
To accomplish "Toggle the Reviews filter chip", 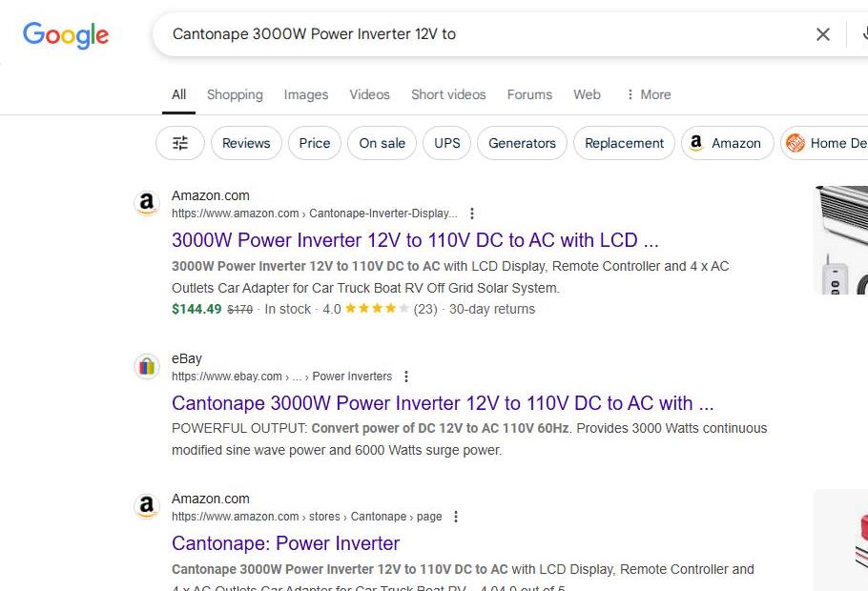I will (246, 143).
